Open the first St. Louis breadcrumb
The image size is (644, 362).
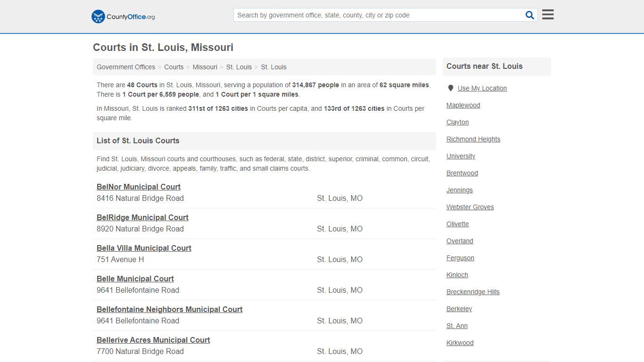click(x=239, y=67)
